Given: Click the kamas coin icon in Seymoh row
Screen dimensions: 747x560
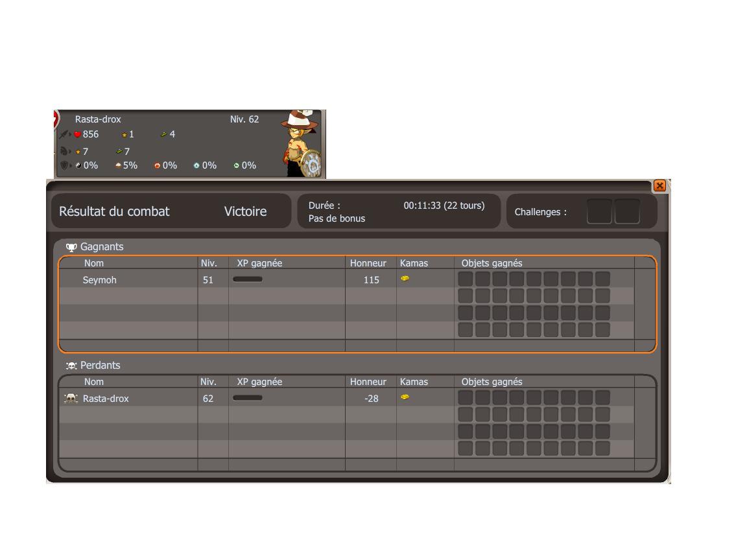Looking at the screenshot, I should point(405,279).
